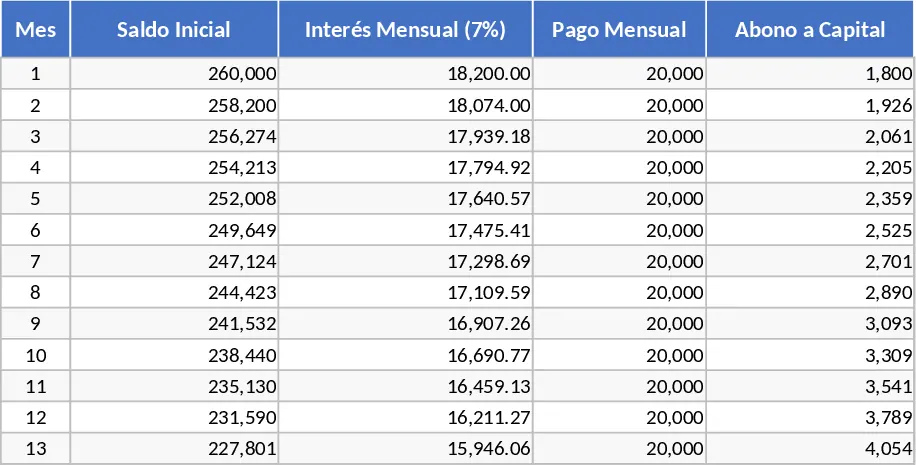Click the Pago Mensual column header
This screenshot has height=465, width=916.
click(x=619, y=29)
